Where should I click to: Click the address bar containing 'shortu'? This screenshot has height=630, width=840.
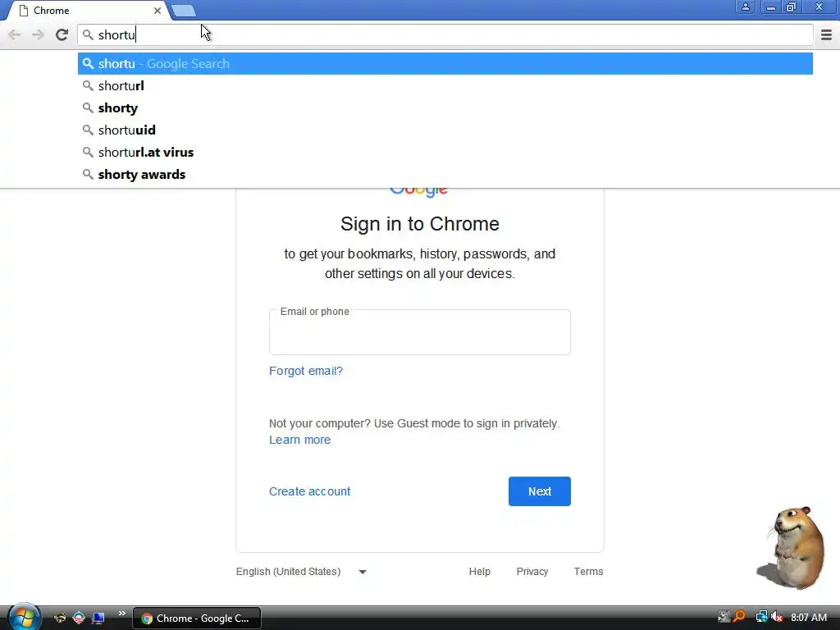coord(445,34)
